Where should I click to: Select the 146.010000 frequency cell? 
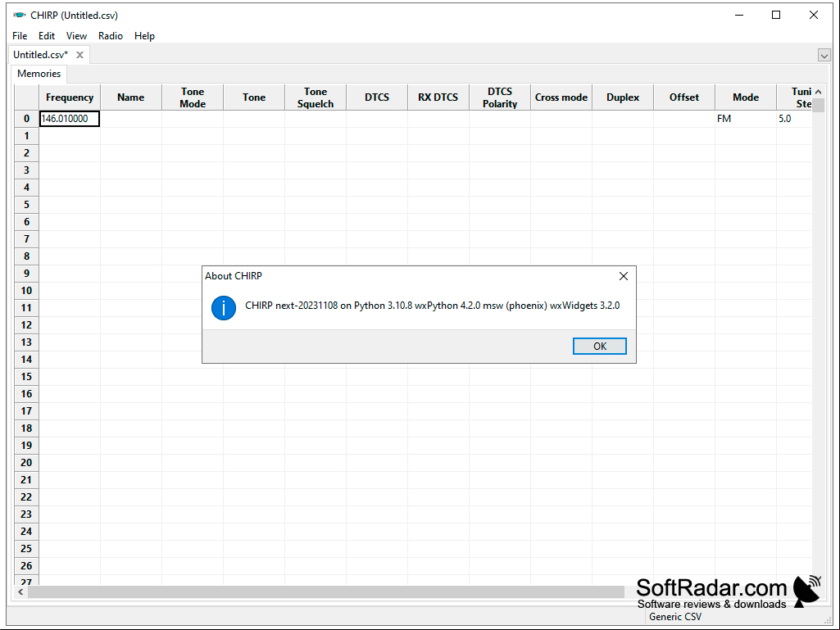coord(70,119)
